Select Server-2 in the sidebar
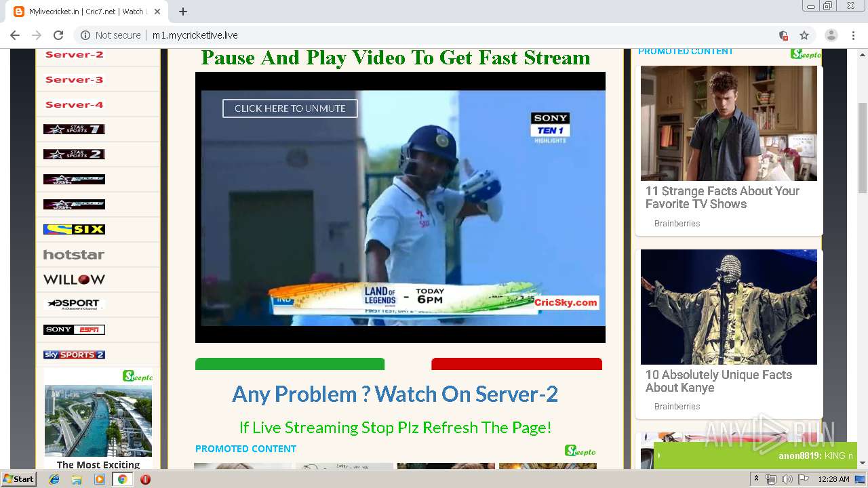This screenshot has width=868, height=488. [x=74, y=54]
